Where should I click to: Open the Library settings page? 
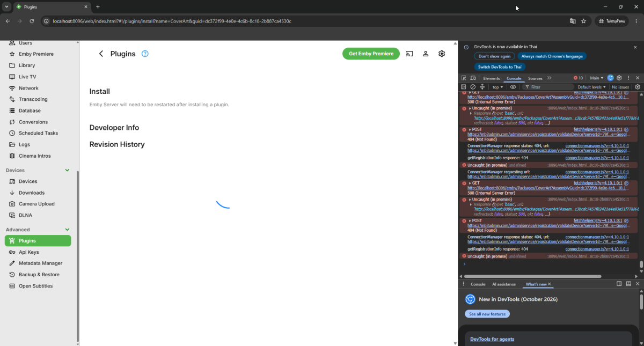38,65
